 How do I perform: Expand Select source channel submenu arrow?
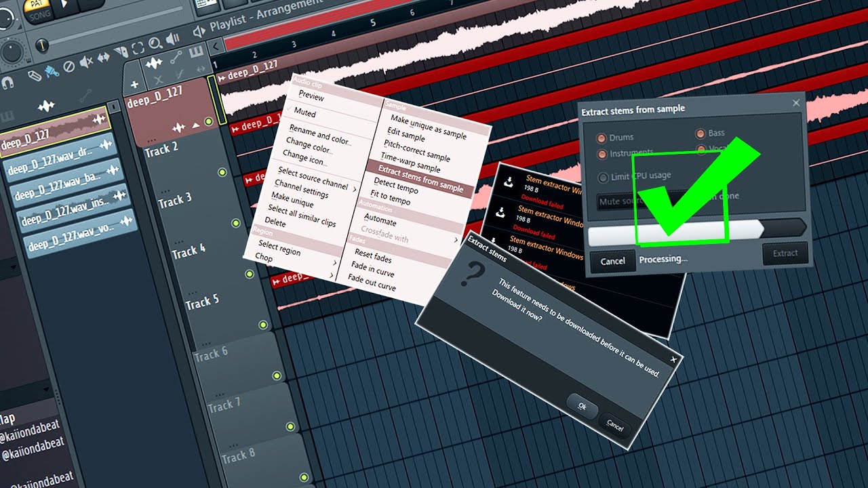click(355, 189)
